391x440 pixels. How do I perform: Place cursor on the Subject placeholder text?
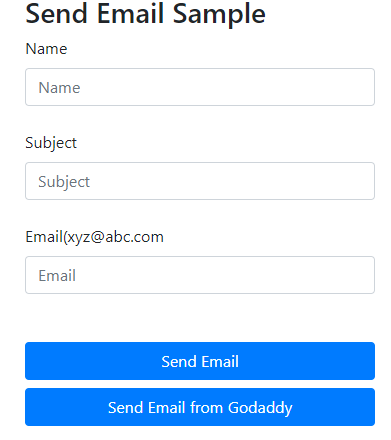tap(64, 182)
